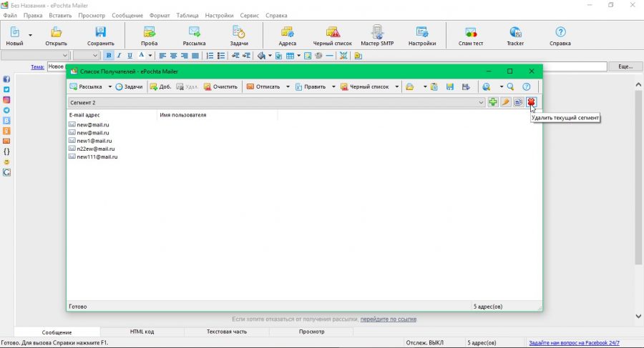Toggle center alignment
The width and height of the screenshot is (644, 348).
click(x=173, y=56)
